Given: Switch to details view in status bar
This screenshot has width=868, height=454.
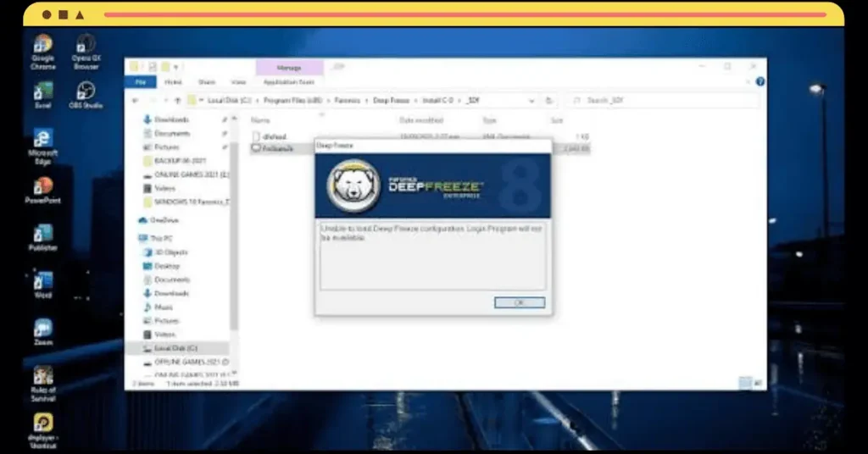Looking at the screenshot, I should pos(746,383).
